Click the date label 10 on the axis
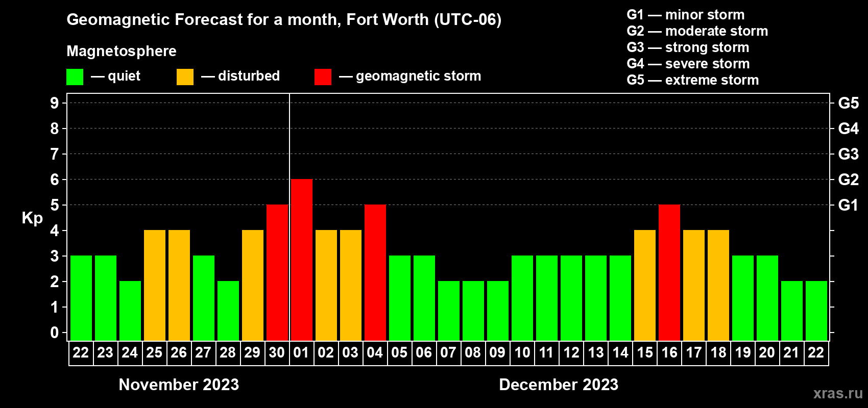 [522, 352]
